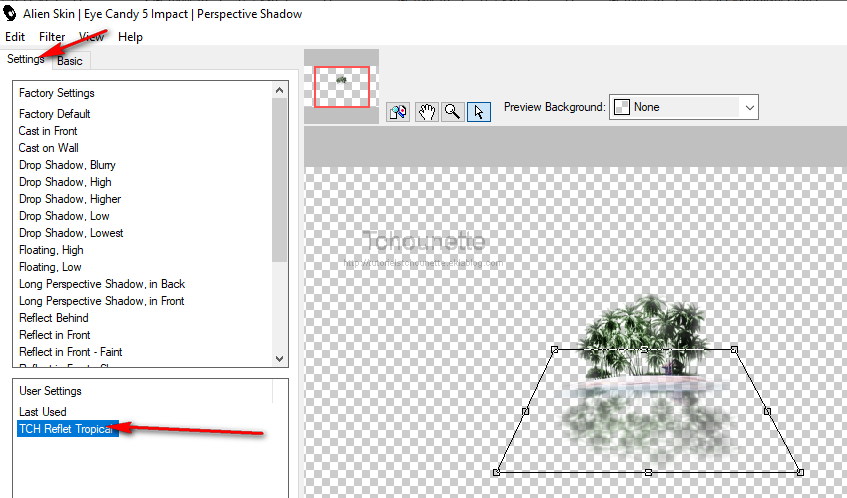Choose the Last Used user setting
This screenshot has height=498, width=847.
click(x=43, y=411)
